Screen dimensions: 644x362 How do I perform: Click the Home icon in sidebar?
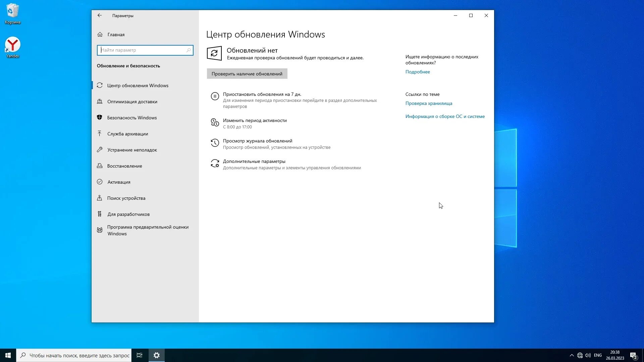100,35
